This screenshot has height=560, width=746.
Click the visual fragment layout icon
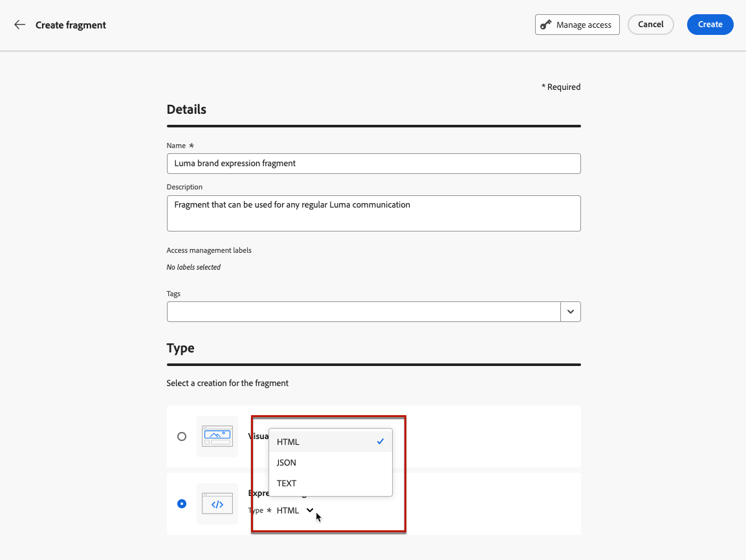[x=217, y=436]
